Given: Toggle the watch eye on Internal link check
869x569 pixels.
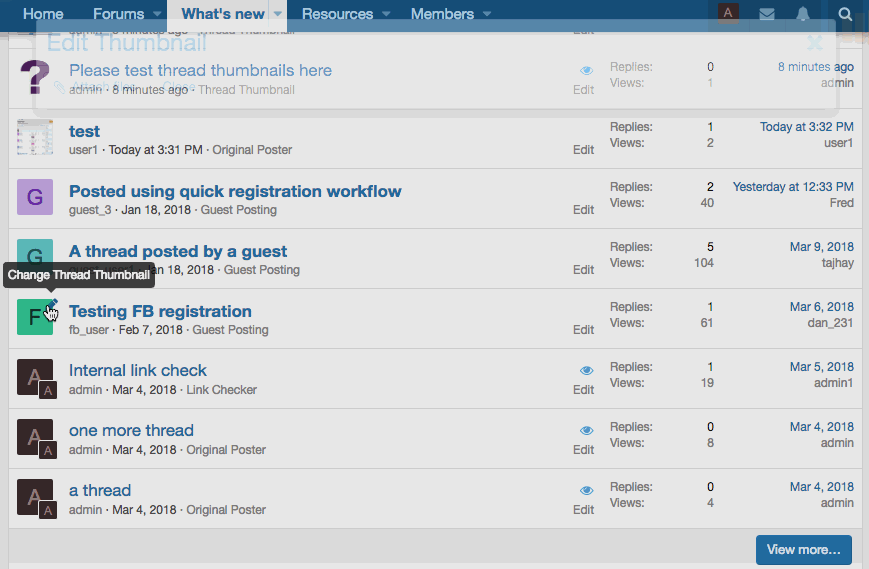Looking at the screenshot, I should tap(587, 371).
